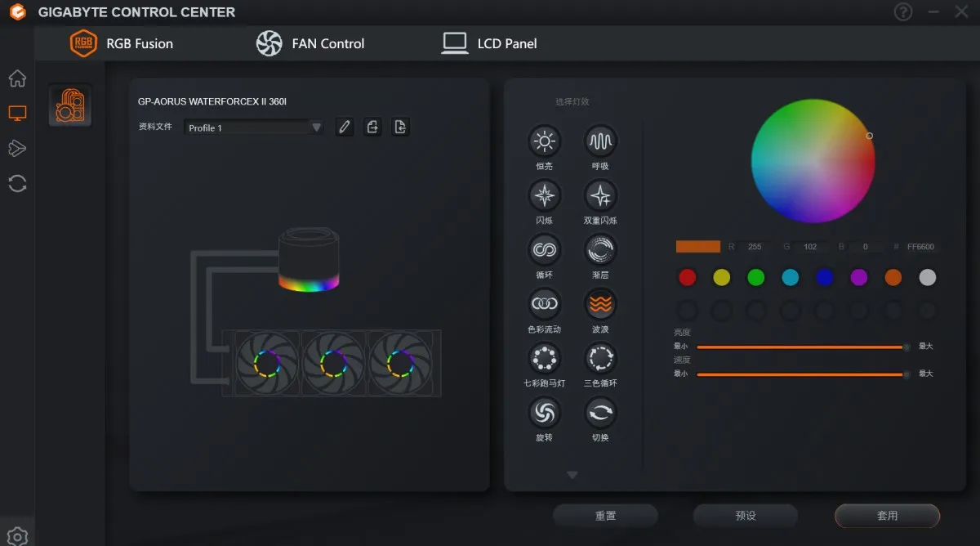Open the settings gear in sidebar
Image resolution: width=980 pixels, height=546 pixels.
[x=17, y=536]
